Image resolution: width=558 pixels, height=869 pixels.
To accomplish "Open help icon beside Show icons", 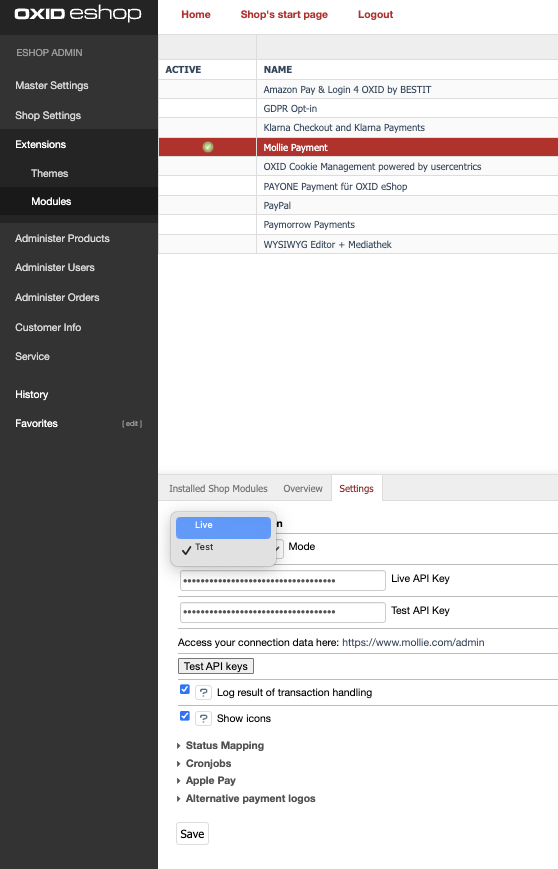I will point(203,718).
